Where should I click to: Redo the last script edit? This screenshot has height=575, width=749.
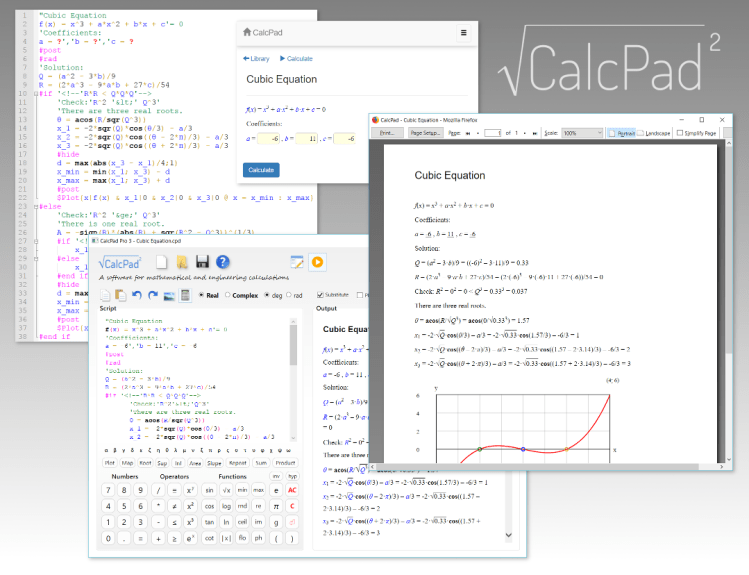pyautogui.click(x=153, y=296)
